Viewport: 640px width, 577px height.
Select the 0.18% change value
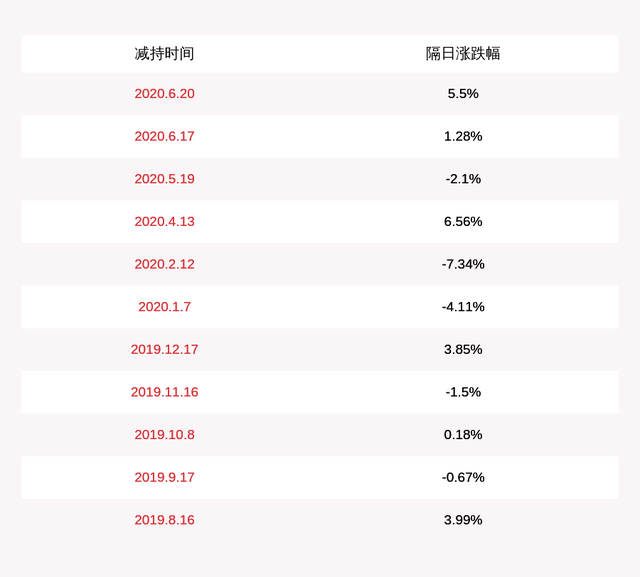point(463,435)
